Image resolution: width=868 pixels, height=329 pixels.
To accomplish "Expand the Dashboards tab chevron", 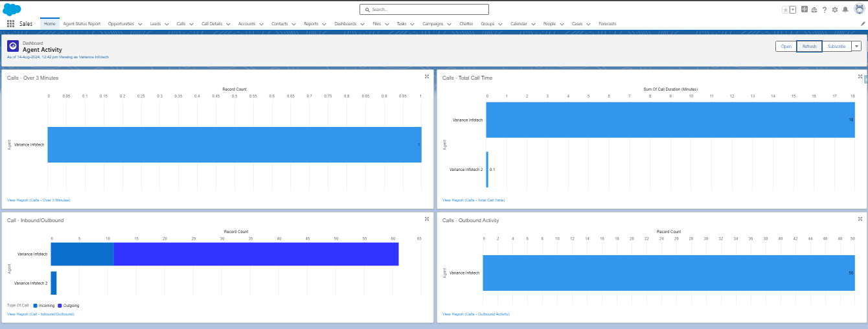I will point(363,24).
